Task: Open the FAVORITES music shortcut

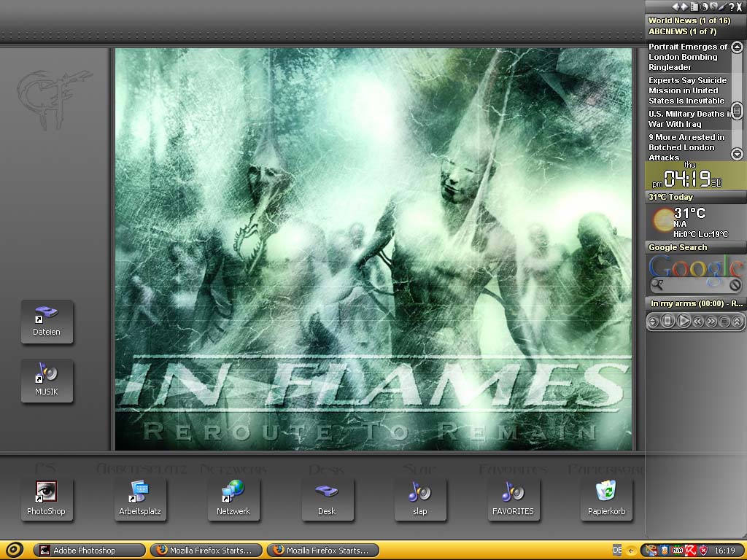Action: click(513, 500)
